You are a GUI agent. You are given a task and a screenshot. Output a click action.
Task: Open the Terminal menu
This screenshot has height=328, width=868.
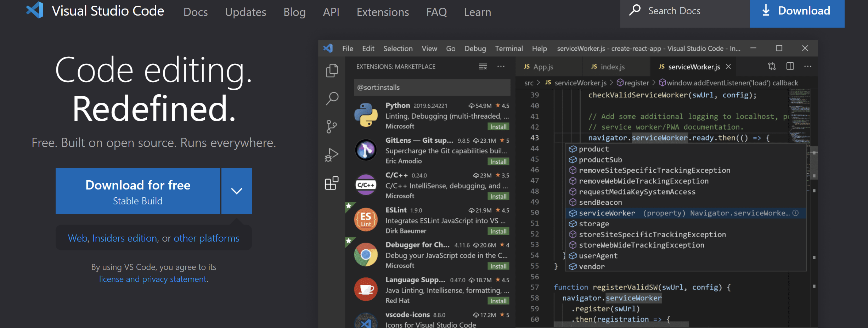(509, 49)
